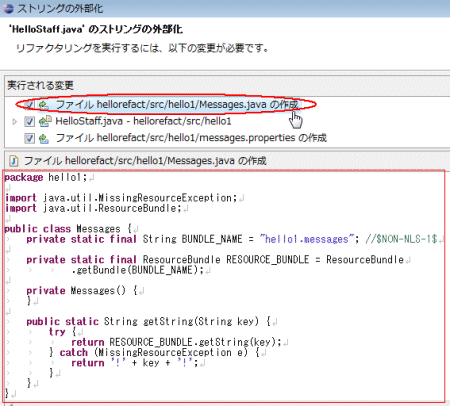The width and height of the screenshot is (450, 406).
Task: Click the .getBundle(BUNDLE_NAME); line
Action: (137, 270)
